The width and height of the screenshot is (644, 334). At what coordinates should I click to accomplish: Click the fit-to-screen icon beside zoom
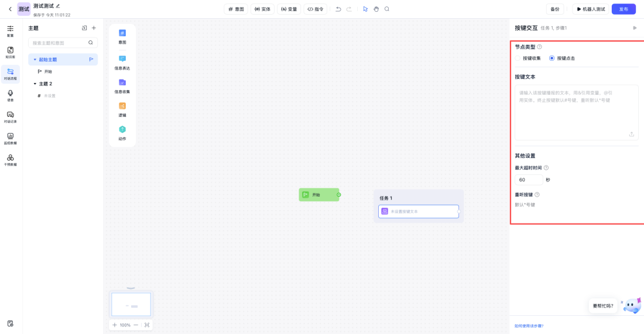click(x=147, y=325)
